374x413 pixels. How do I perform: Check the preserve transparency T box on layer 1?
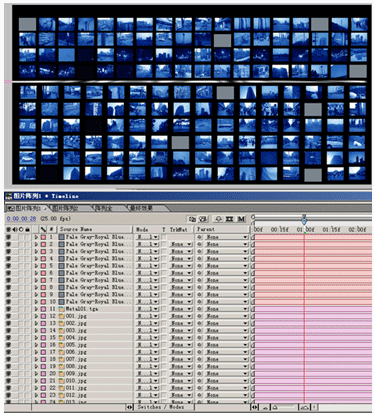[164, 237]
